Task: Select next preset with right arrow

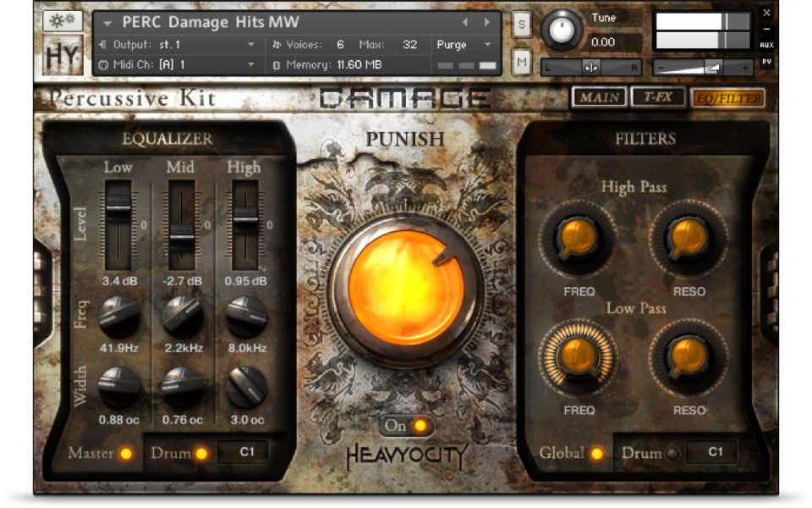Action: coord(486,22)
